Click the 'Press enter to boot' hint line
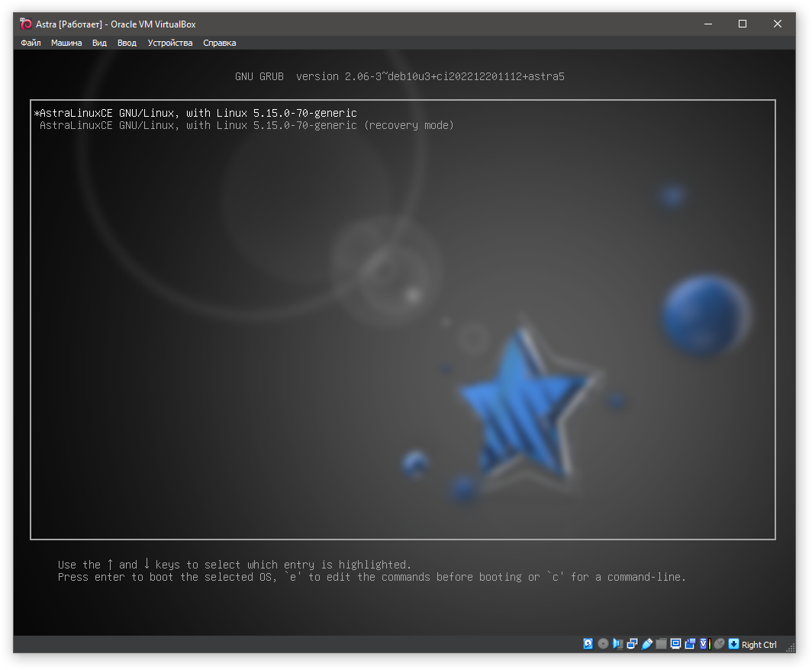 click(x=372, y=577)
